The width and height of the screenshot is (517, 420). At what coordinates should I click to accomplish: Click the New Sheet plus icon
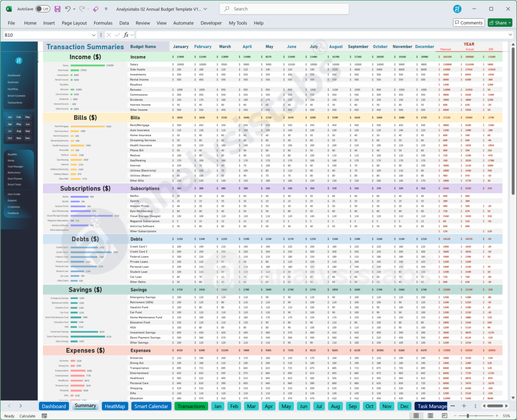coord(464,406)
